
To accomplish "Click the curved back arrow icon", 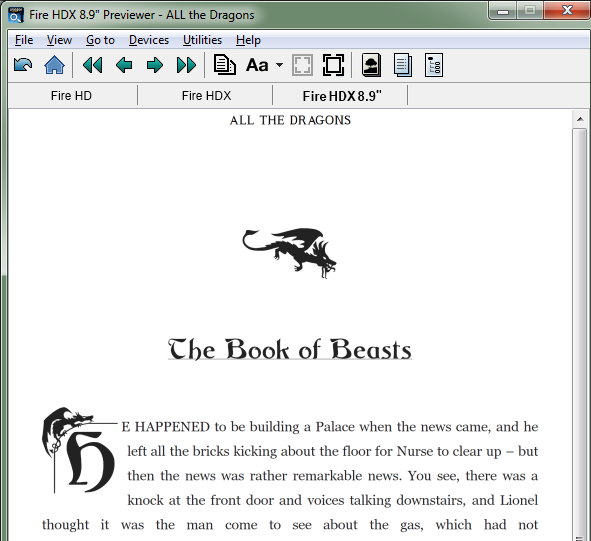I will (x=23, y=65).
